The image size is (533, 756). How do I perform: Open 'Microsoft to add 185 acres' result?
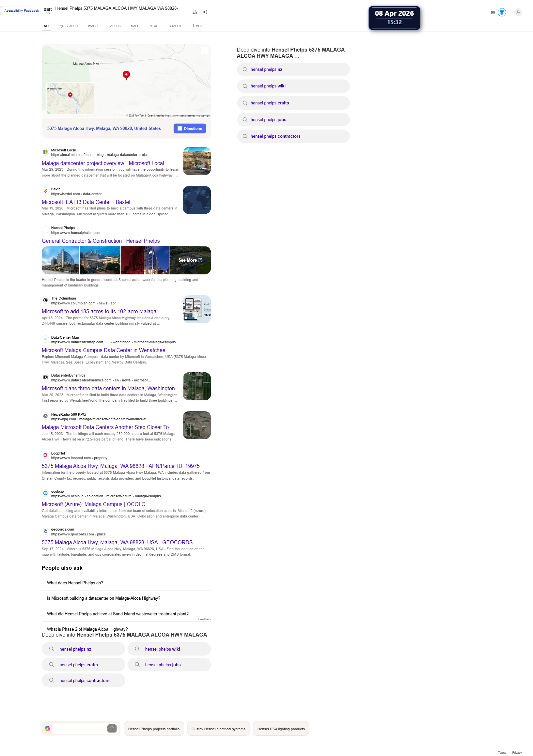(102, 312)
